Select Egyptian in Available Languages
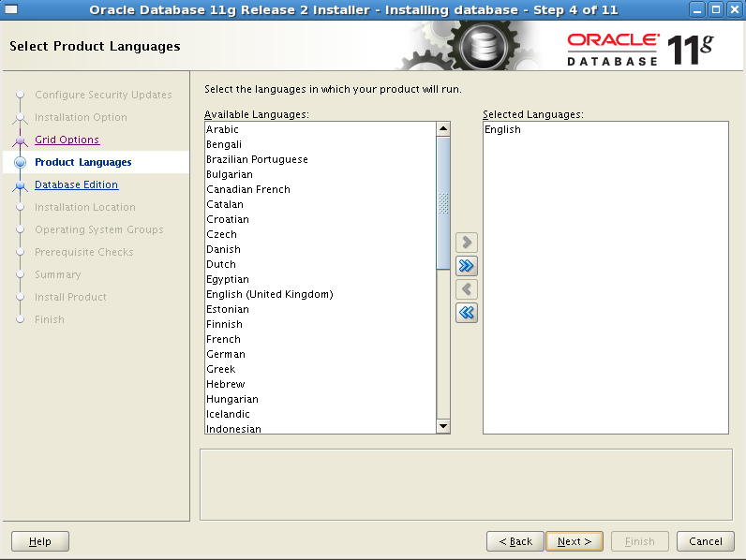The image size is (746, 560). pos(321,279)
